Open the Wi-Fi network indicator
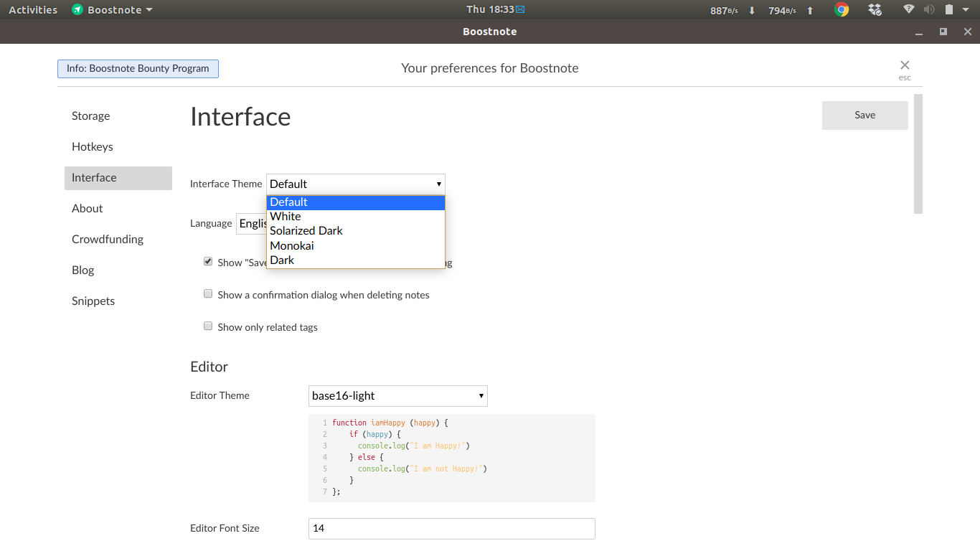 909,9
